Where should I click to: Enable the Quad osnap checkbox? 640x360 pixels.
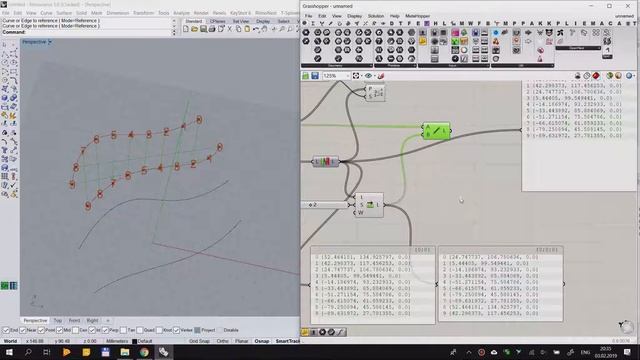[x=140, y=330]
